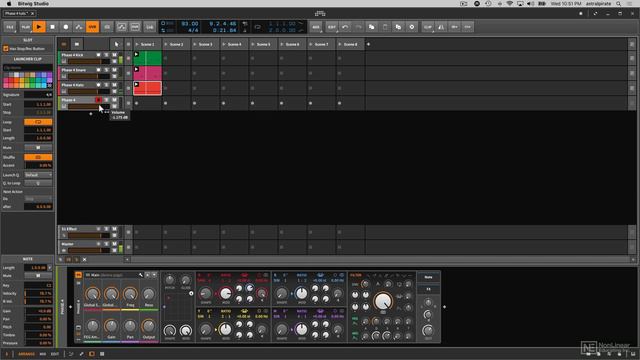Solo the S1 Effect track
The image size is (640, 360).
coord(107,229)
